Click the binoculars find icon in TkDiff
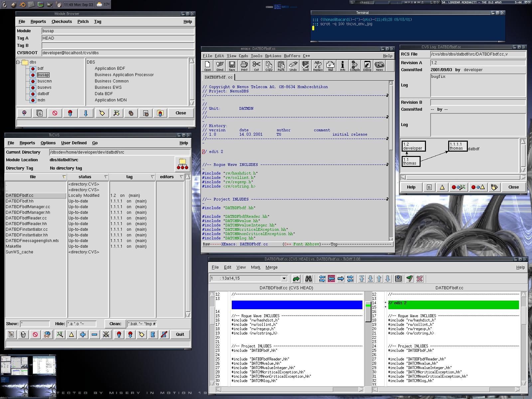Image resolution: width=532 pixels, height=399 pixels. pyautogui.click(x=309, y=279)
